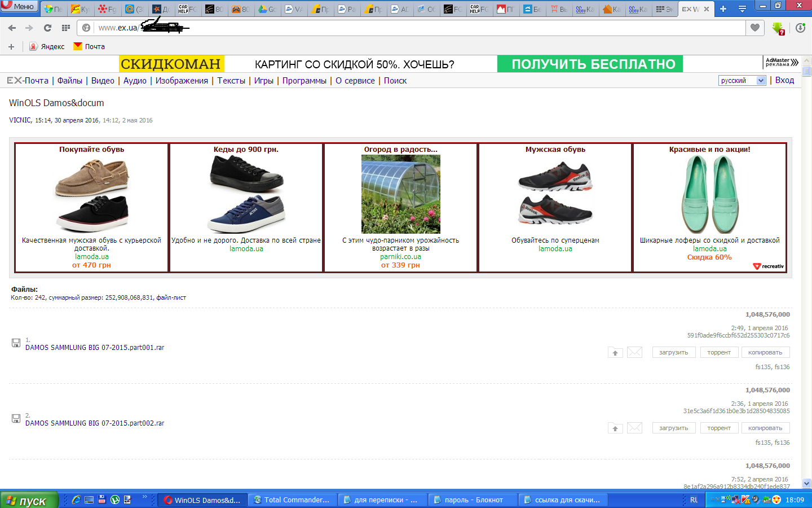Open the Windows пуск start button
The width and height of the screenshot is (812, 508).
[x=29, y=500]
